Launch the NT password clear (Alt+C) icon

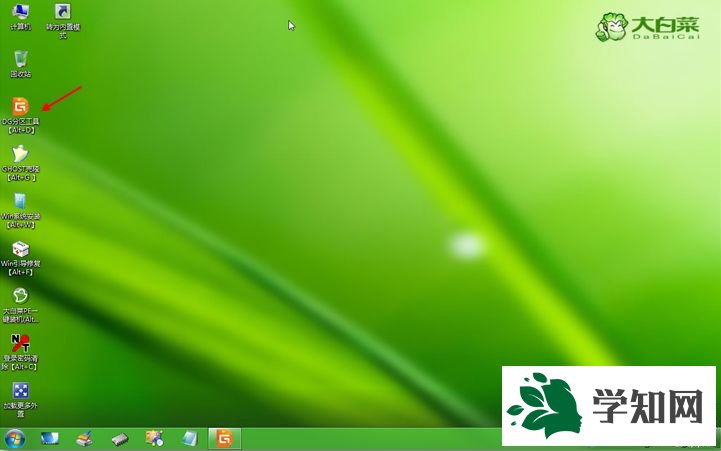coord(20,352)
